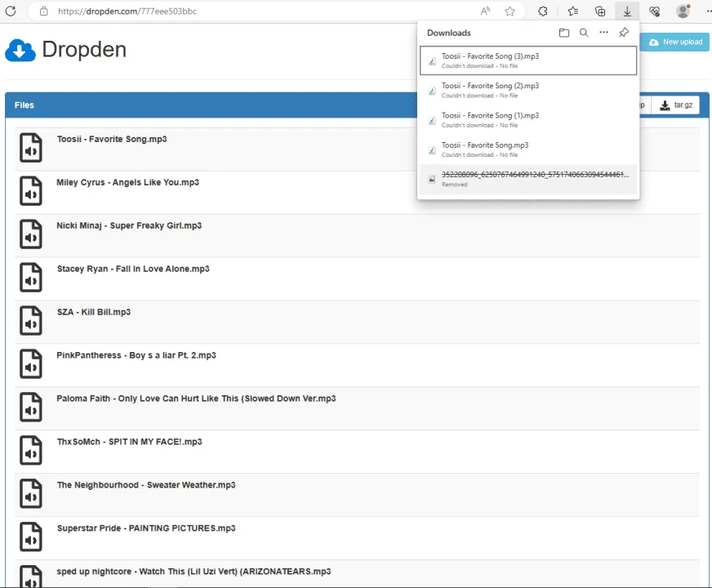Search downloads with the magnifier icon

584,33
